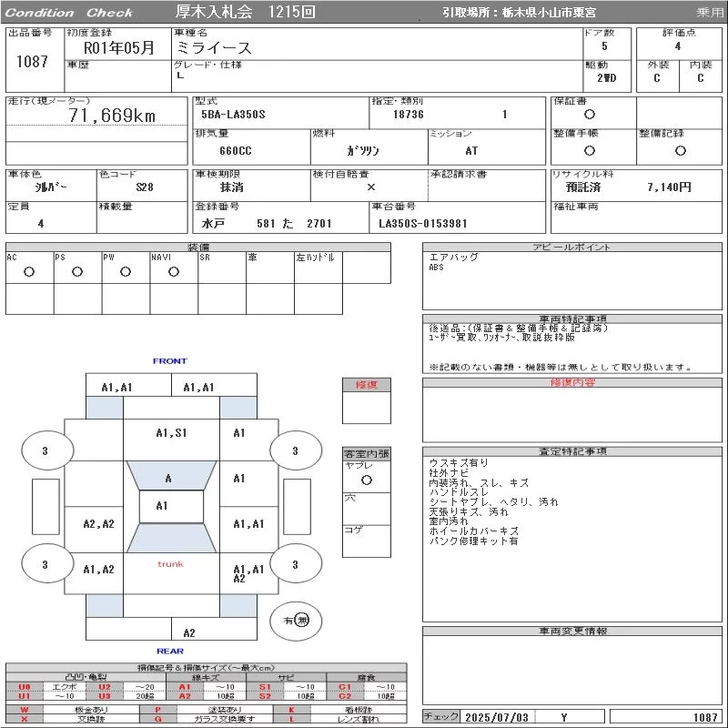Click the × mark under 検付自賠責
This screenshot has height=728, width=728.
[x=371, y=187]
